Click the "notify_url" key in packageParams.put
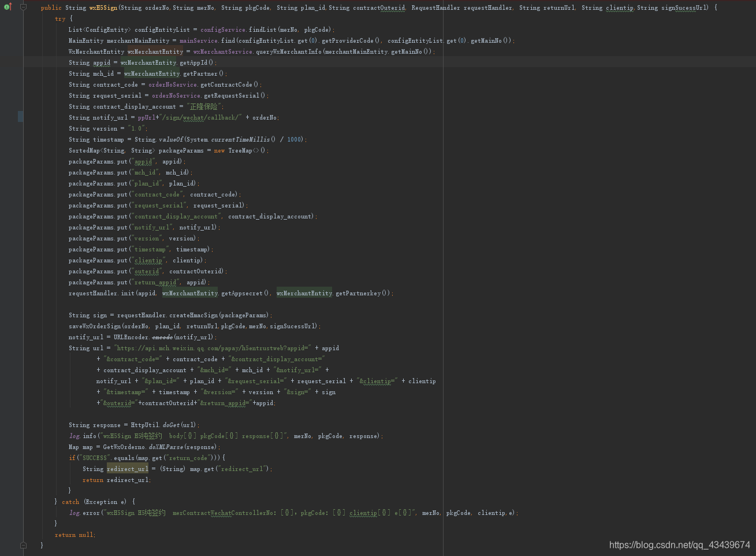Screen dimensions: 756x556 152,227
